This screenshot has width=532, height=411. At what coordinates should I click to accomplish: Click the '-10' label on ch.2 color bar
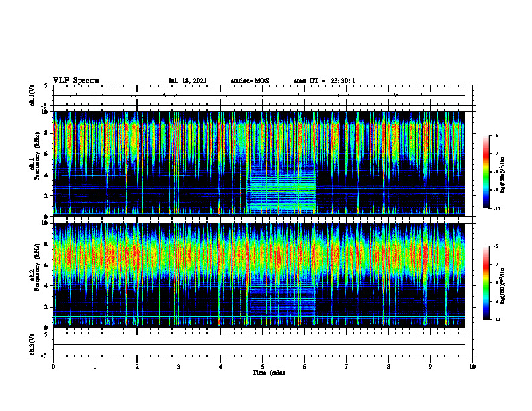pyautogui.click(x=497, y=319)
